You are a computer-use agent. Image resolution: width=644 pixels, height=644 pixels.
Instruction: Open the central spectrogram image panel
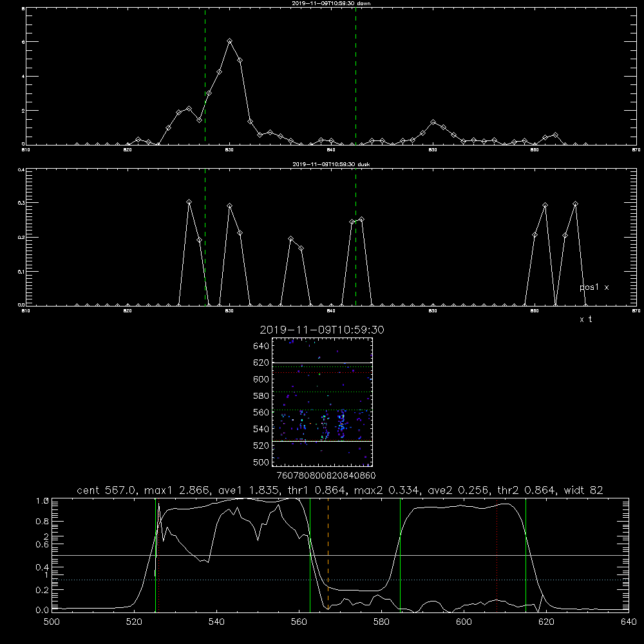(322, 402)
